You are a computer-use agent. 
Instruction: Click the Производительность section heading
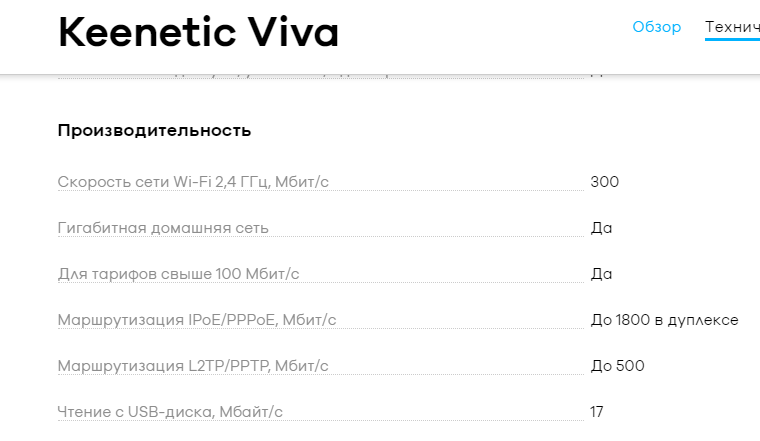pyautogui.click(x=154, y=131)
